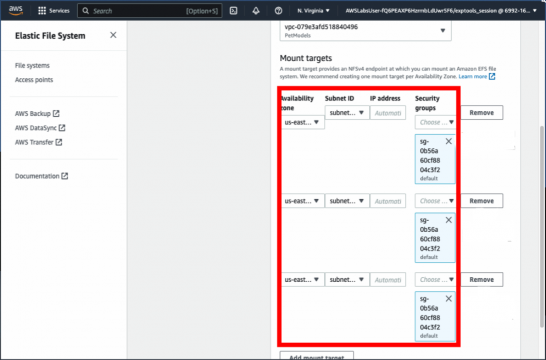Open the notifications bell

coord(256,11)
